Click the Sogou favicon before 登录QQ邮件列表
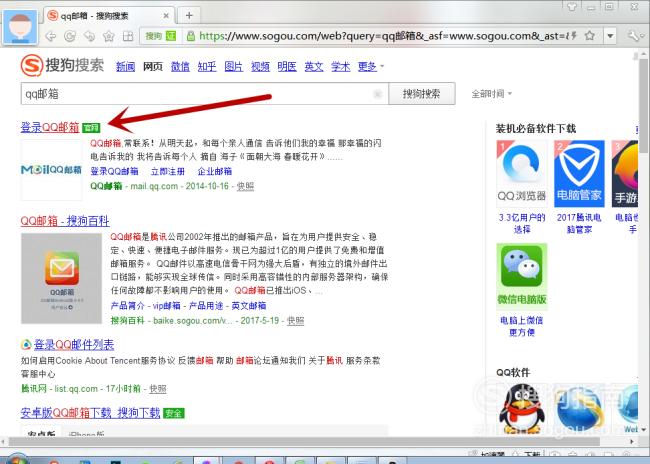 [x=26, y=345]
